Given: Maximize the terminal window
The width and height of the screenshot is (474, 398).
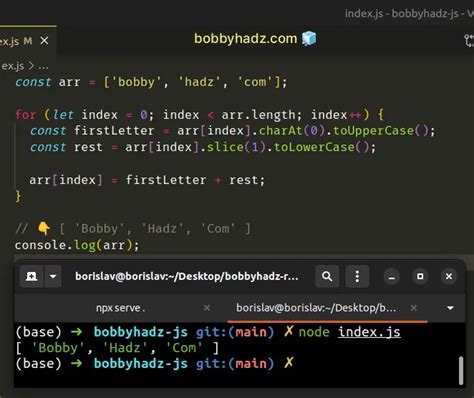Looking at the screenshot, I should coord(420,276).
